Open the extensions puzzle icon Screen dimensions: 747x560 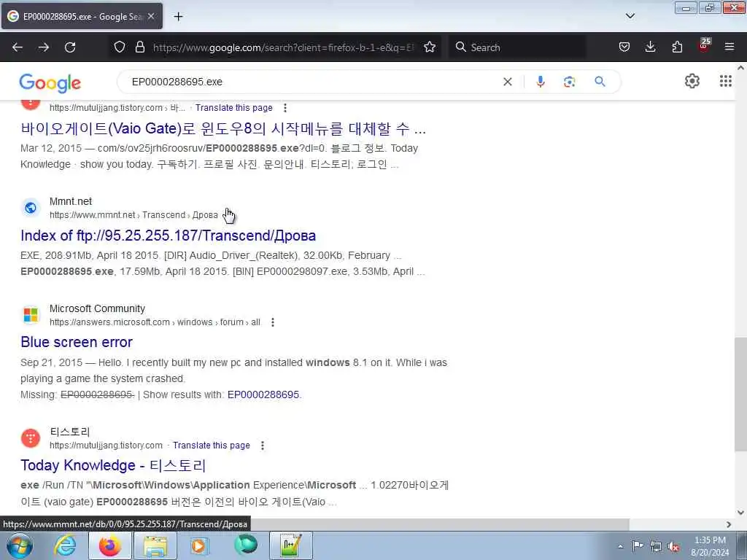pos(677,47)
